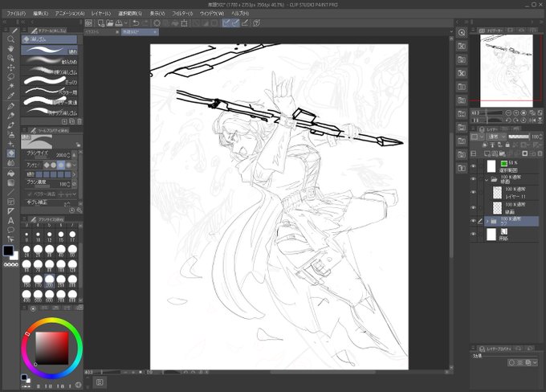Click zoom out button in Navigator
The image size is (546, 392).
point(508,113)
